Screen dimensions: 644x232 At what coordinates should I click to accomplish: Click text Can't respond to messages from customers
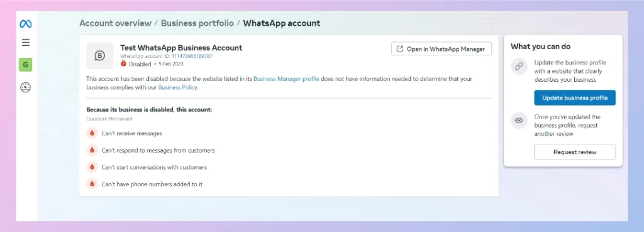pyautogui.click(x=158, y=150)
